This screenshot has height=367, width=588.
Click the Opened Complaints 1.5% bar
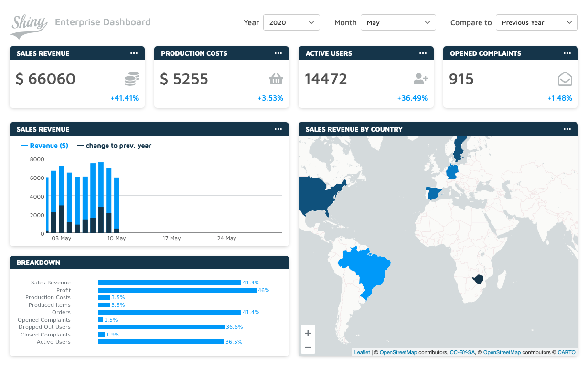(100, 320)
